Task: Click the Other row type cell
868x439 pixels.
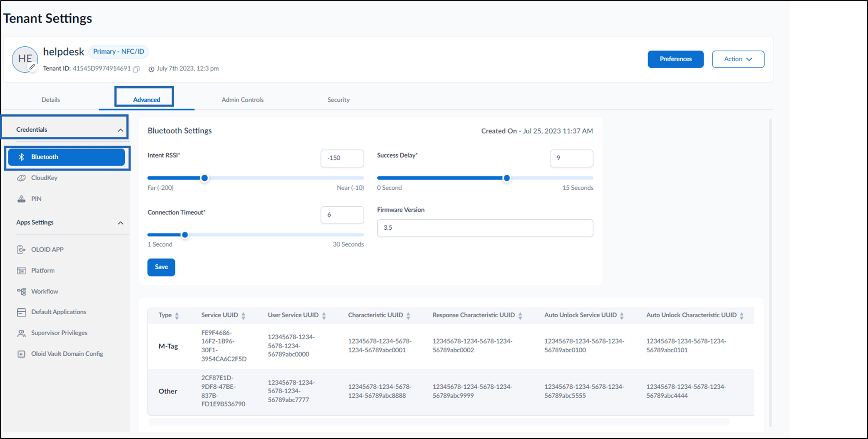Action: [x=168, y=391]
